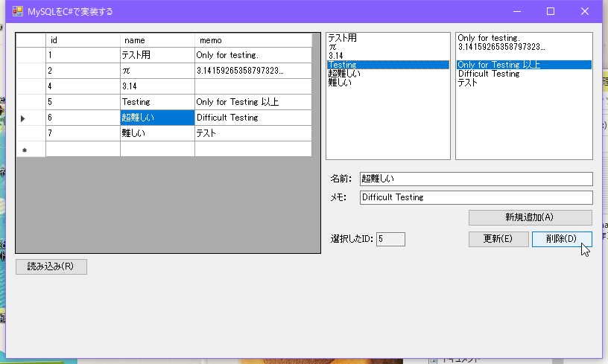The width and height of the screenshot is (608, 364).
Task: Close the MySQLをC#で実装する window
Action: (585, 11)
